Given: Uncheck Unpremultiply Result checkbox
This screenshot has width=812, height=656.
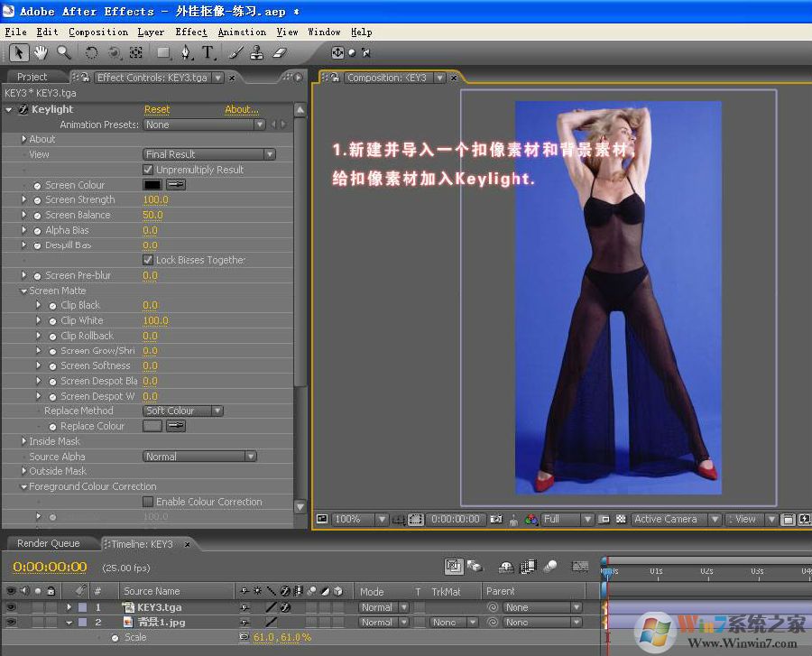Looking at the screenshot, I should point(149,170).
